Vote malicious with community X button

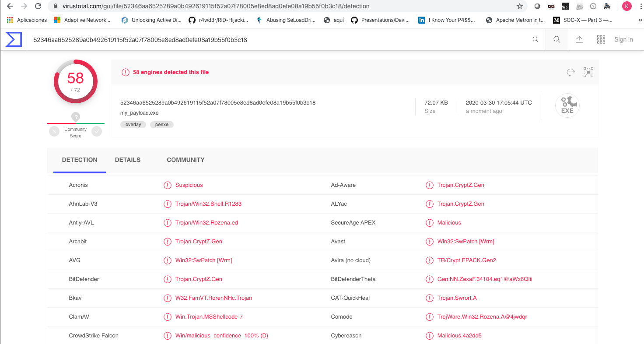(x=54, y=131)
